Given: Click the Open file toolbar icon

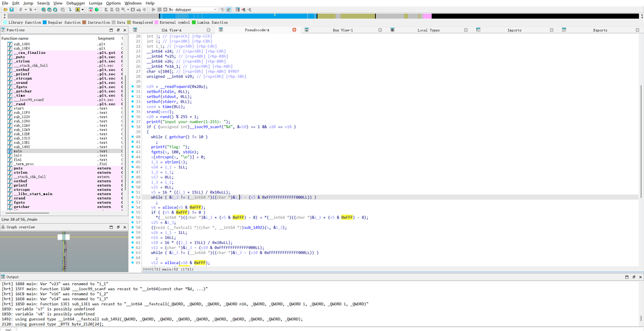Looking at the screenshot, I should pyautogui.click(x=5, y=10).
